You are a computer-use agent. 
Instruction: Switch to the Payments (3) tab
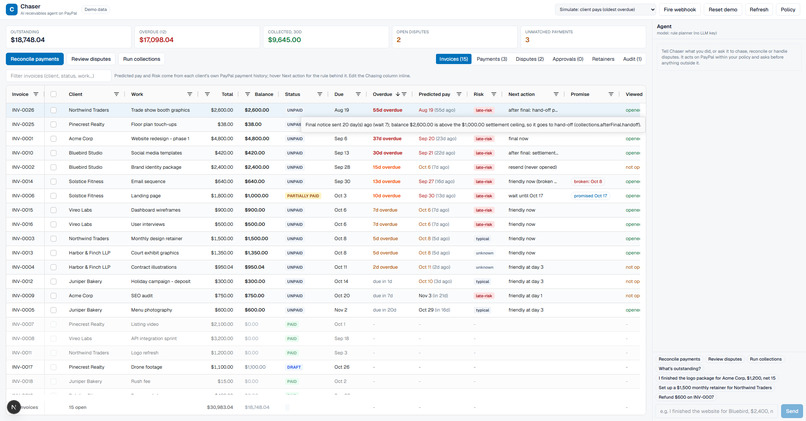coord(491,59)
